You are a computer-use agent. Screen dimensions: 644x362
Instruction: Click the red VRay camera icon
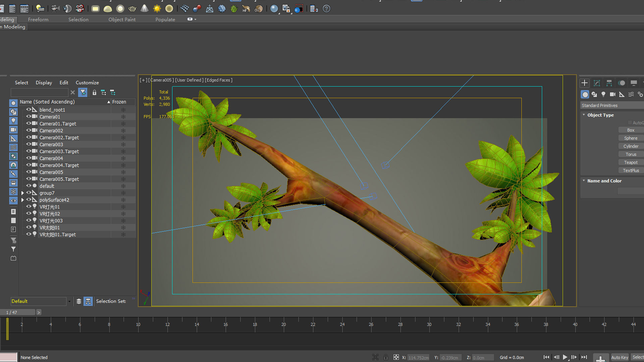click(80, 9)
